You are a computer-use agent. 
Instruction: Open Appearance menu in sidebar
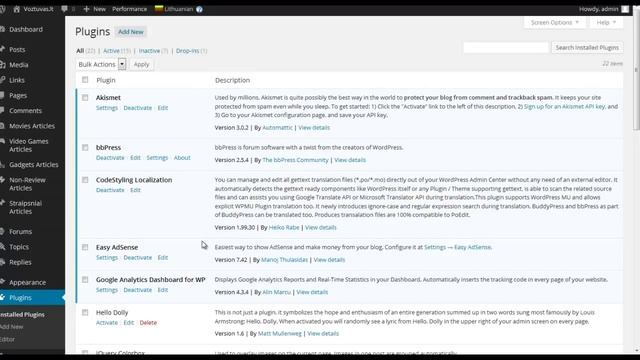[27, 282]
